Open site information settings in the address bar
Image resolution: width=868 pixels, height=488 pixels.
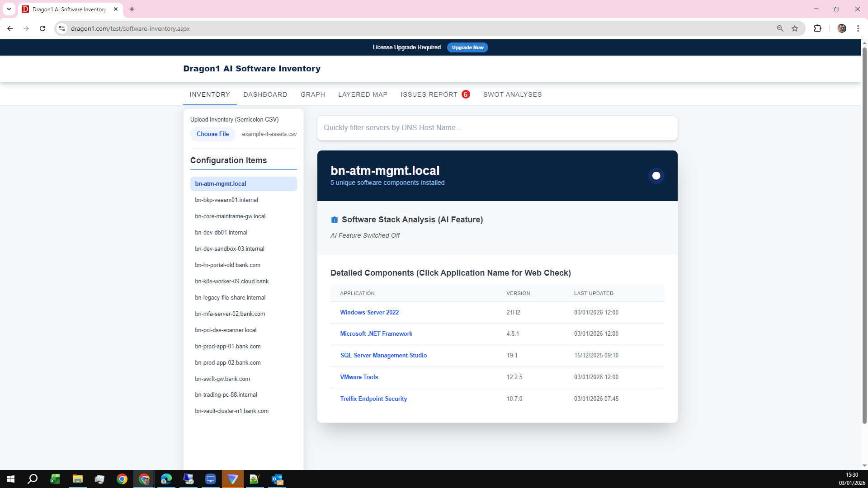(x=61, y=28)
